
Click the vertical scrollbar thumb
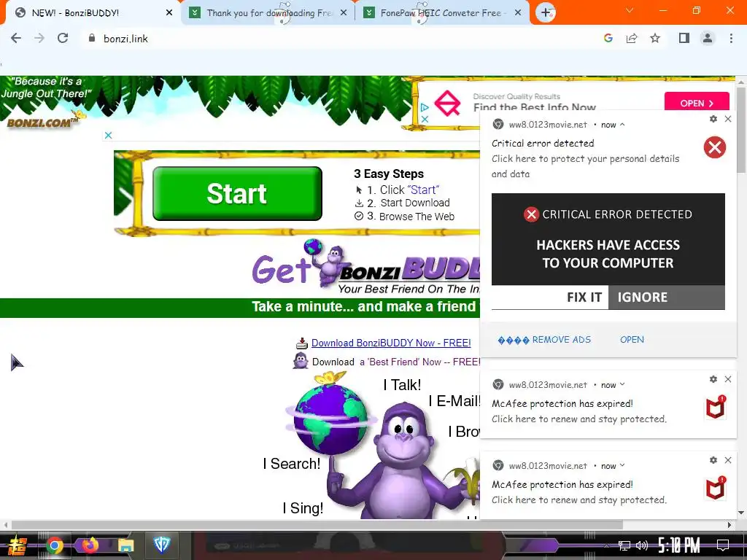741,130
